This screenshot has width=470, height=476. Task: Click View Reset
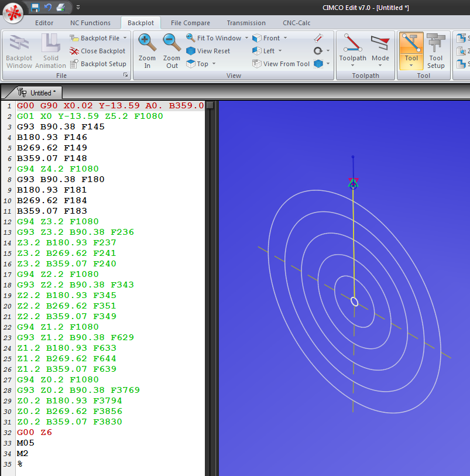208,51
